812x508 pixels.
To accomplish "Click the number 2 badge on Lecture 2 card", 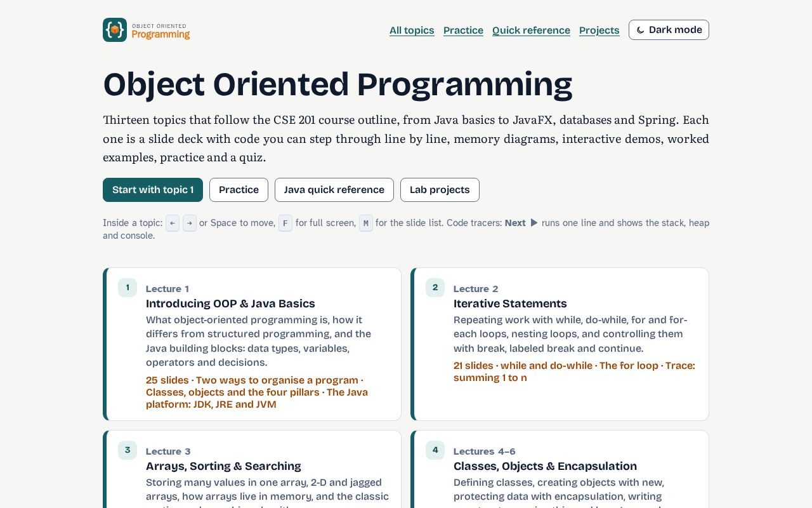I will [x=435, y=288].
